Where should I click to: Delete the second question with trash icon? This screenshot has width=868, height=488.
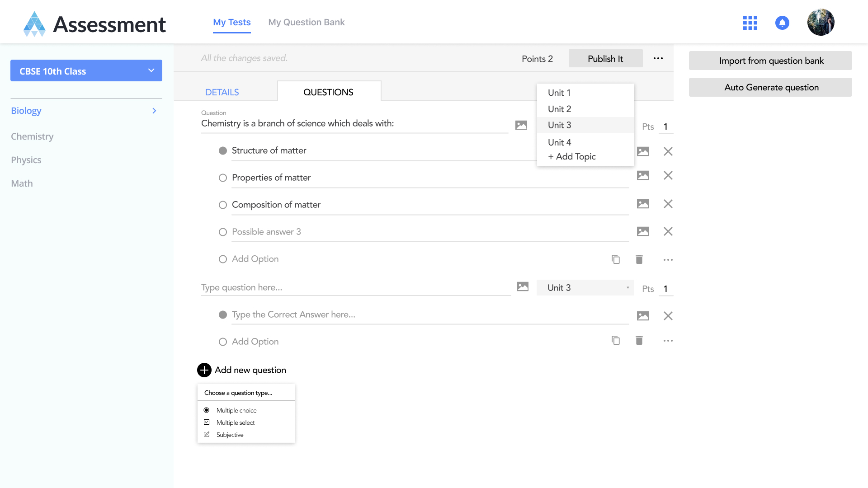[639, 340]
